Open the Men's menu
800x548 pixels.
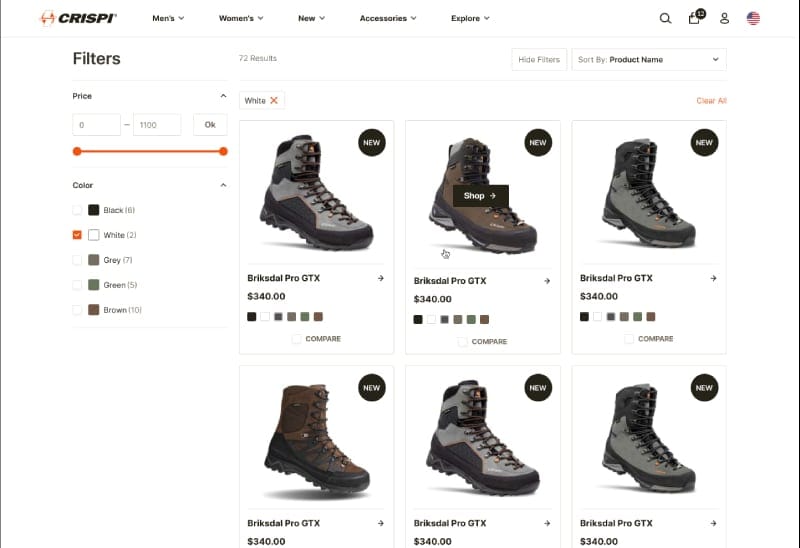[168, 18]
